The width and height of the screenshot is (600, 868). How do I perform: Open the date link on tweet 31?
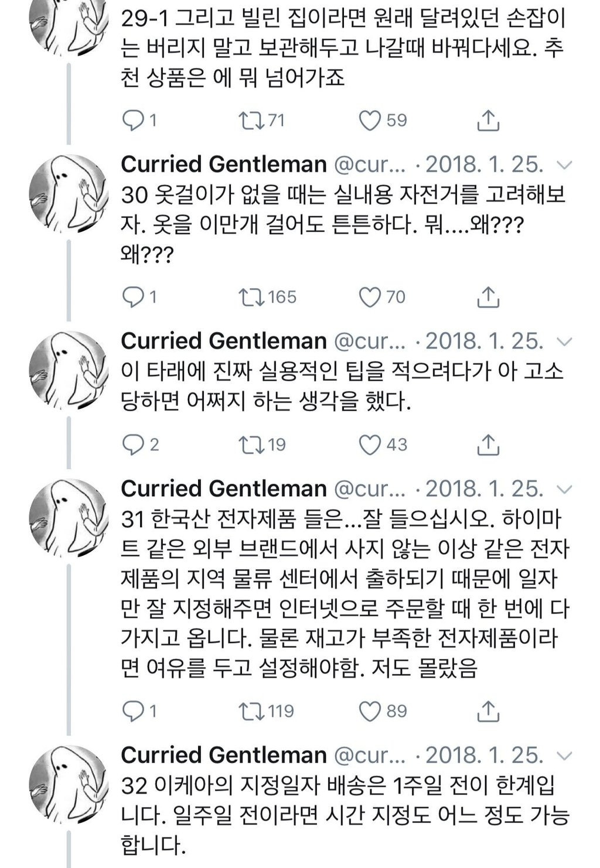484,489
